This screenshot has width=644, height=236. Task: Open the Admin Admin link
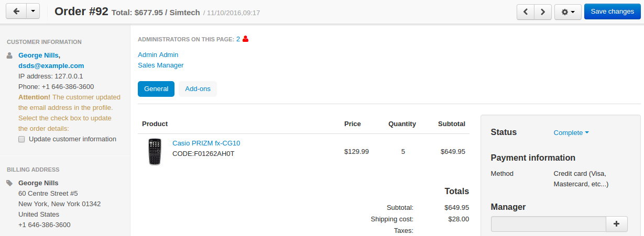point(158,54)
